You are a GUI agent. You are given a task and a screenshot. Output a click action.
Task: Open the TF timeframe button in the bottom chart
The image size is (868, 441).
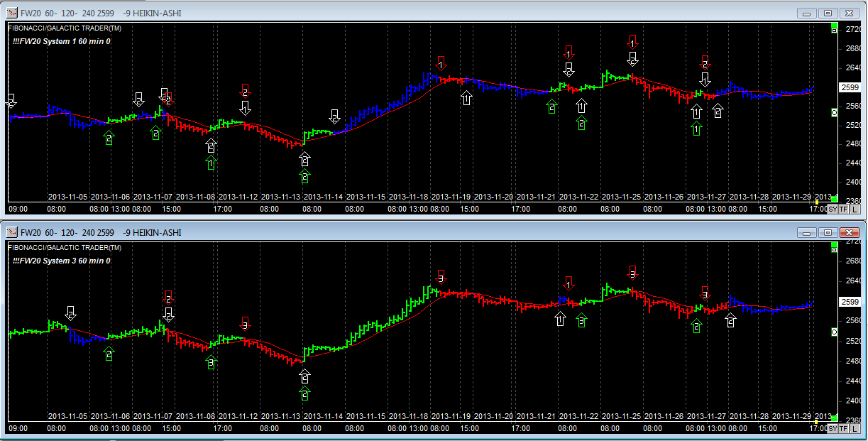pyautogui.click(x=843, y=429)
